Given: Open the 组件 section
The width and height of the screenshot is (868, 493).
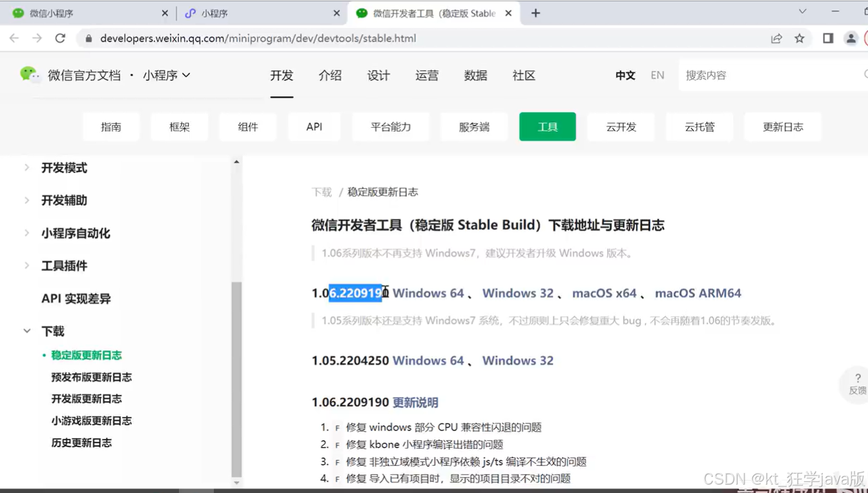Looking at the screenshot, I should coord(248,126).
